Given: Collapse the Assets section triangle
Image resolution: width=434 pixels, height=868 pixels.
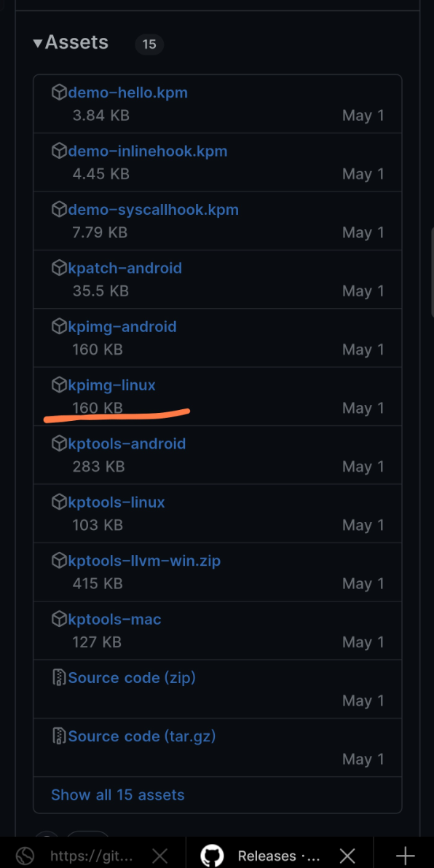Looking at the screenshot, I should [x=38, y=43].
